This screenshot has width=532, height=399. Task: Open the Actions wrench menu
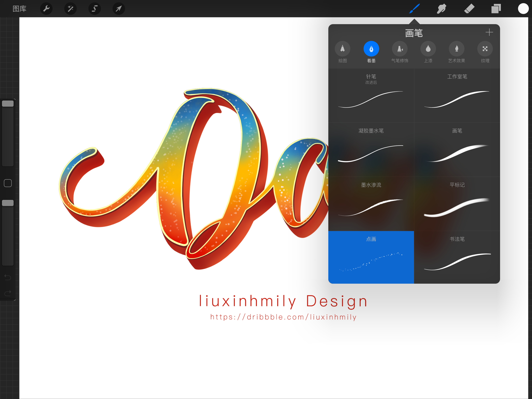(x=46, y=9)
